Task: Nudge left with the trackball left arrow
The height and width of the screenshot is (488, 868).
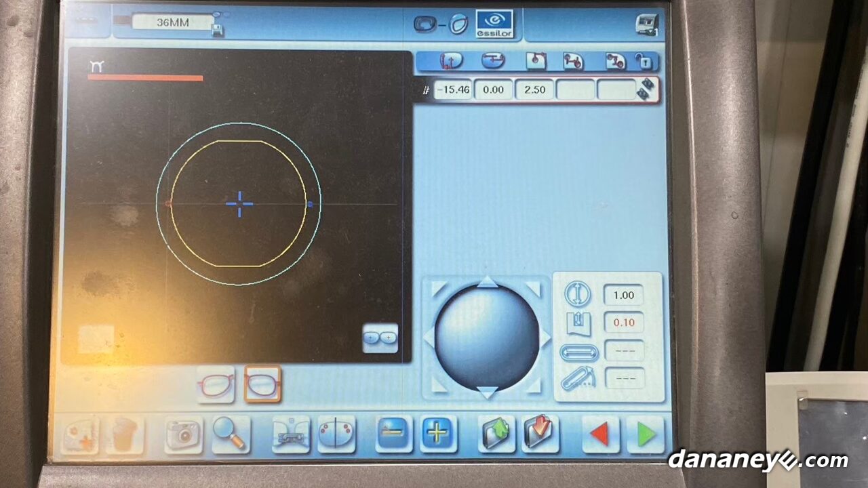Action: [x=429, y=338]
